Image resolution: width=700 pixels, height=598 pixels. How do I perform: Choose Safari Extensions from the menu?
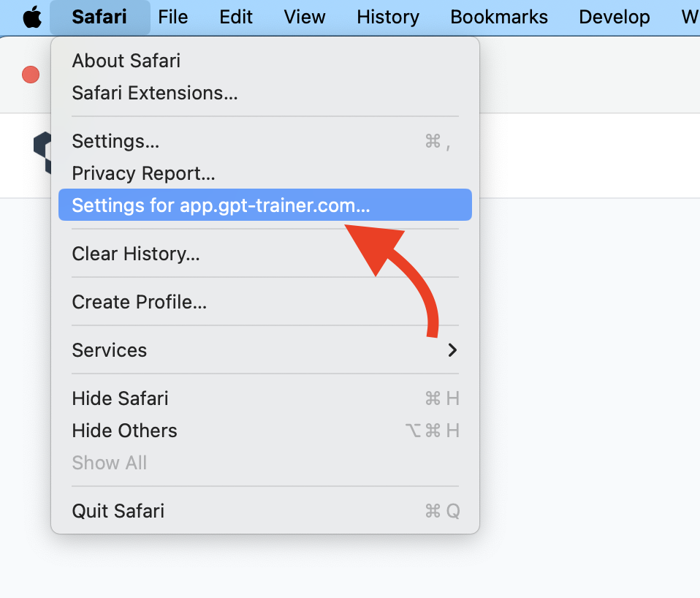pos(265,93)
